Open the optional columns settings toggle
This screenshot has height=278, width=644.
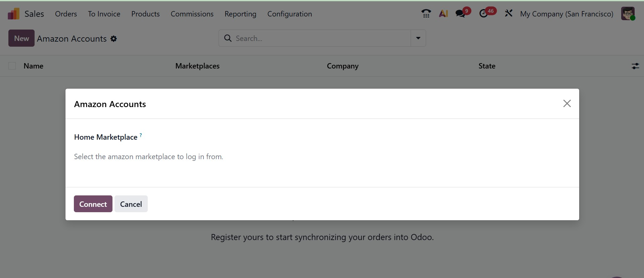635,66
